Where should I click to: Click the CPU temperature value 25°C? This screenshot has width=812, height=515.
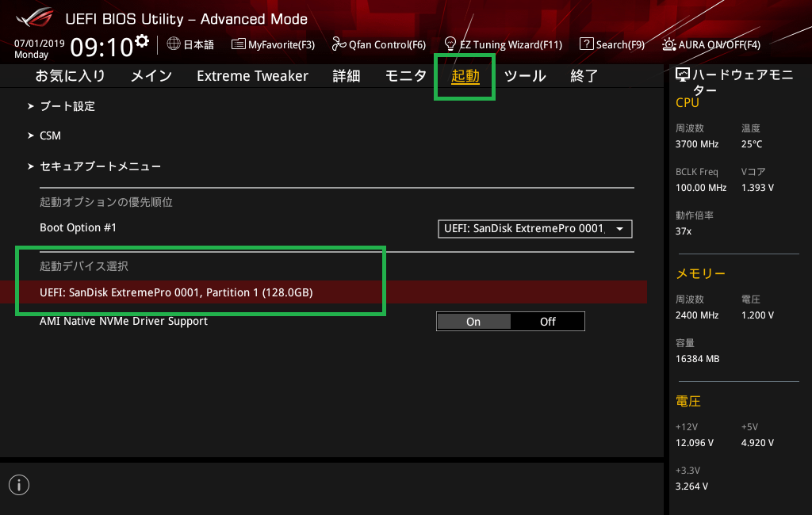pos(752,144)
